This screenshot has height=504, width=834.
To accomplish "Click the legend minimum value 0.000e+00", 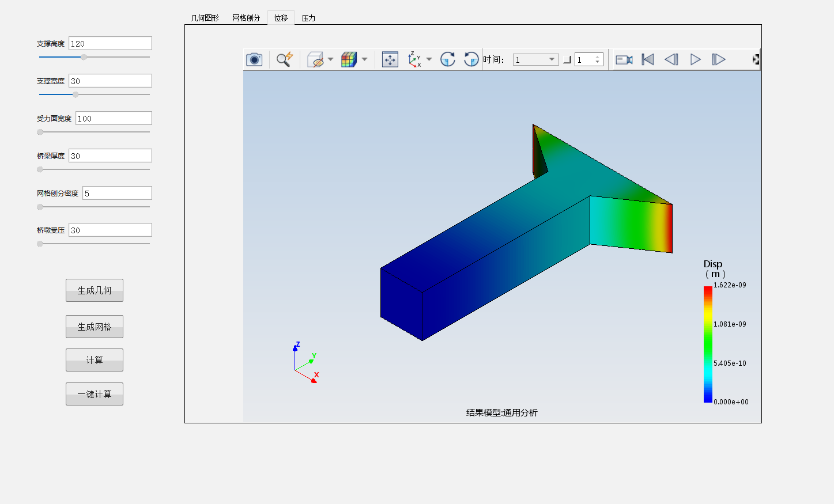I will point(731,402).
